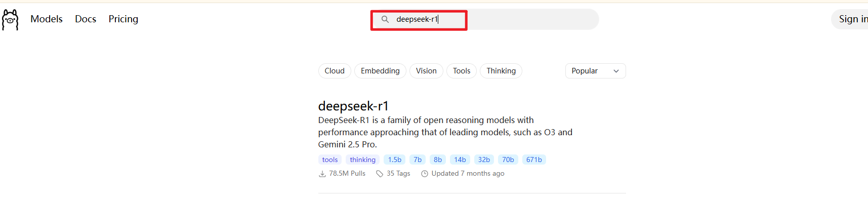
Task: Toggle the Thinking filter
Action: (501, 71)
